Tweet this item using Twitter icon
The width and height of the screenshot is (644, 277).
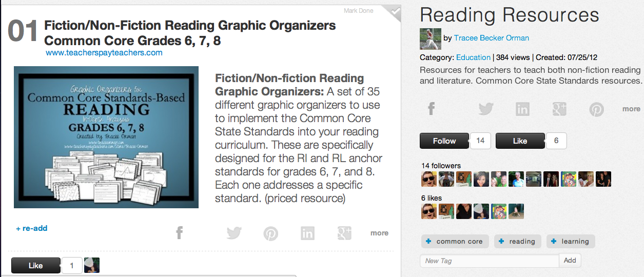pos(234,233)
